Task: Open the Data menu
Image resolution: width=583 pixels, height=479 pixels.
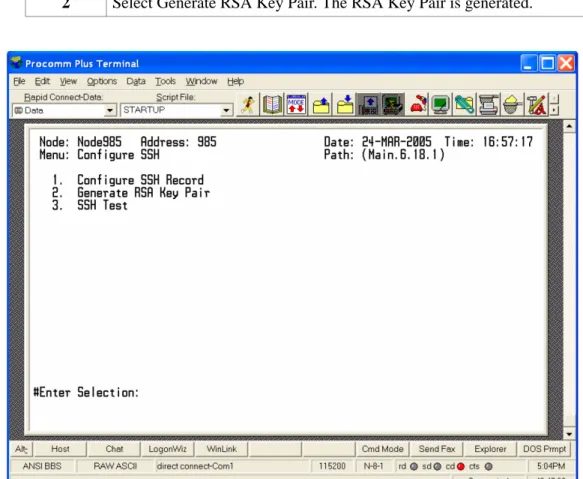Action: point(136,81)
